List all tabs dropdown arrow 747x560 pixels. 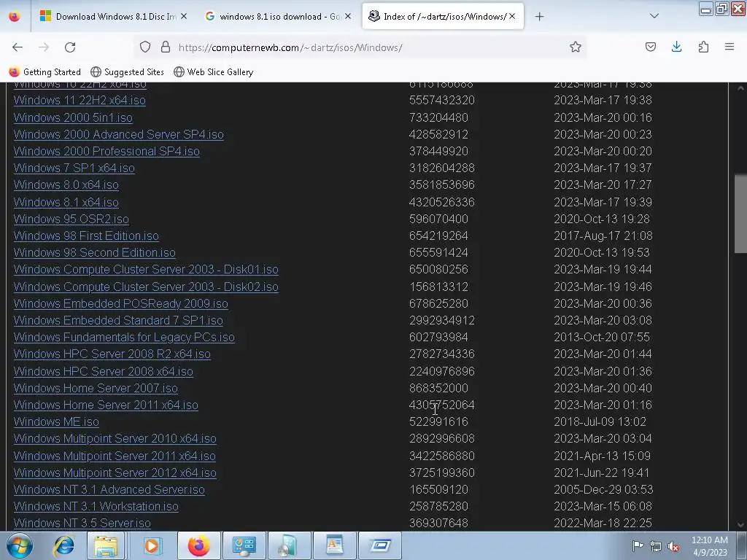[x=654, y=16]
